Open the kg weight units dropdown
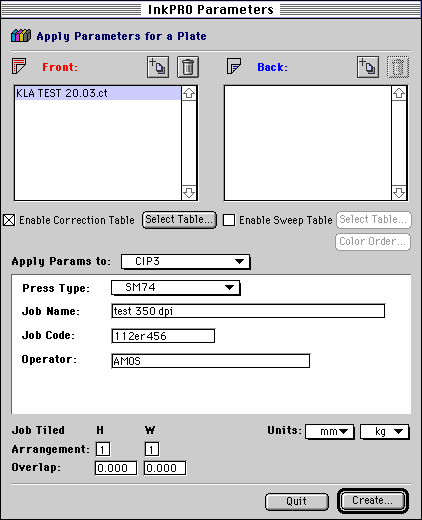Screen dimensions: 422x520 point(385,432)
